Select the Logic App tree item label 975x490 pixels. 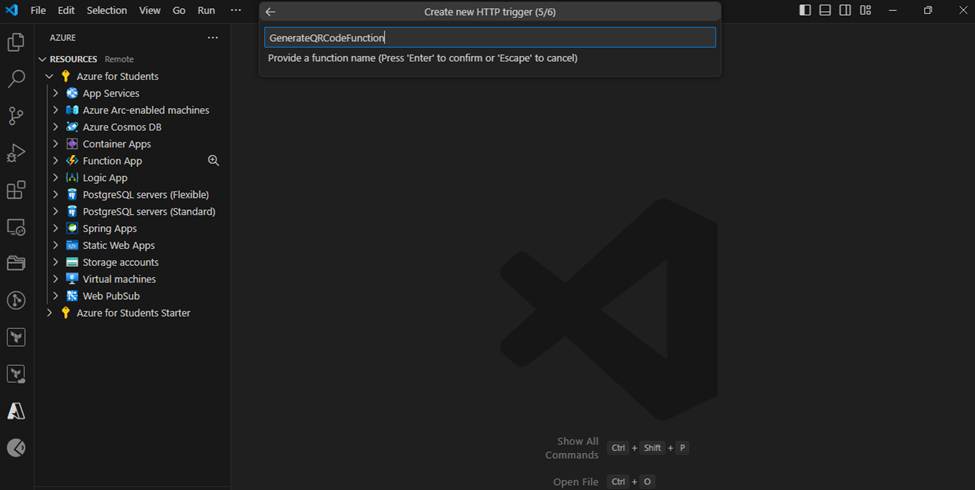(105, 178)
